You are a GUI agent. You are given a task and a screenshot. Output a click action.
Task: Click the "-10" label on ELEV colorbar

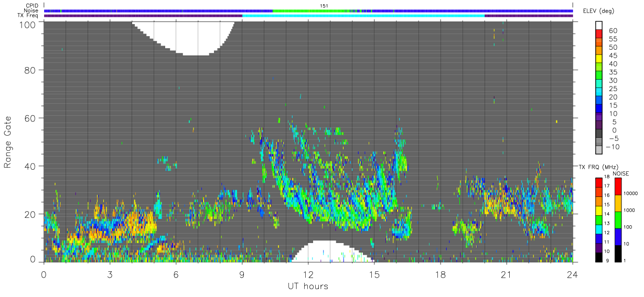point(613,147)
